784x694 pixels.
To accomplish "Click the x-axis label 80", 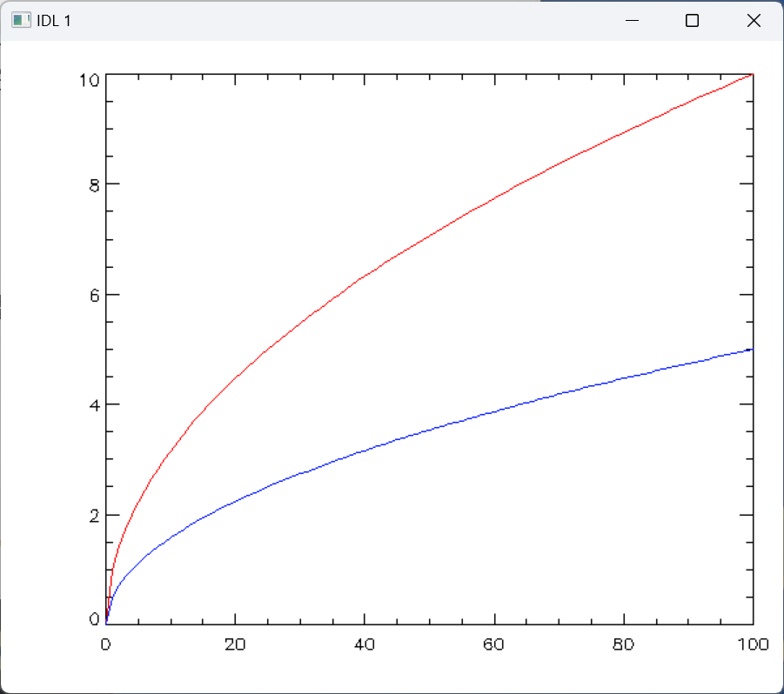I will (x=624, y=644).
